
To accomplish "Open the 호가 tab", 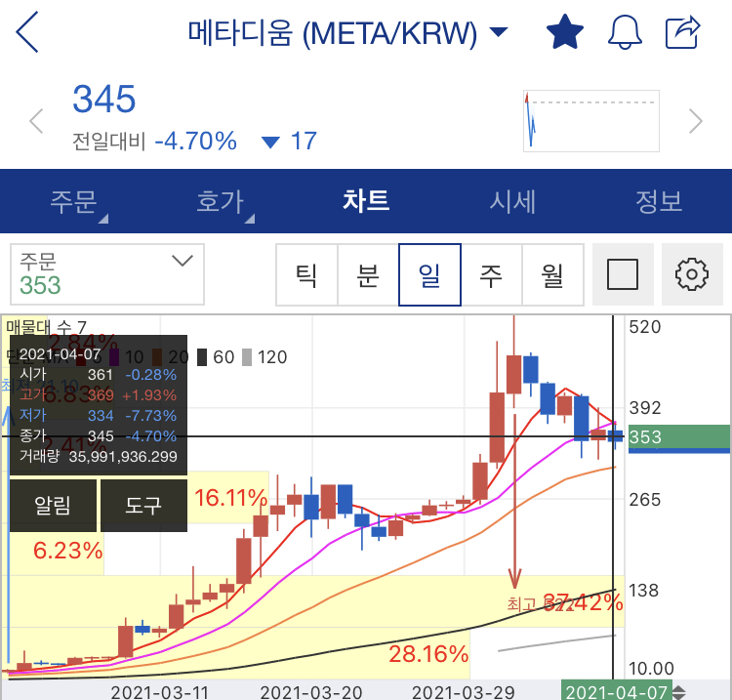I will point(220,202).
